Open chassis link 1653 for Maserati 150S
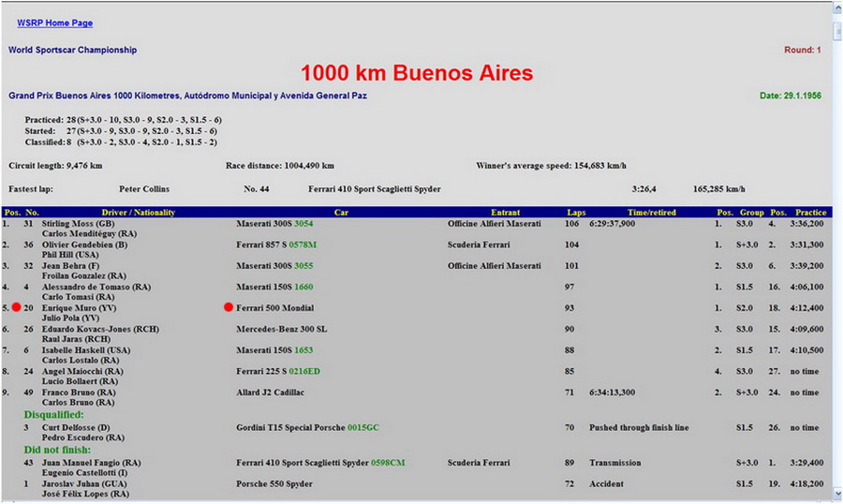 tap(303, 350)
